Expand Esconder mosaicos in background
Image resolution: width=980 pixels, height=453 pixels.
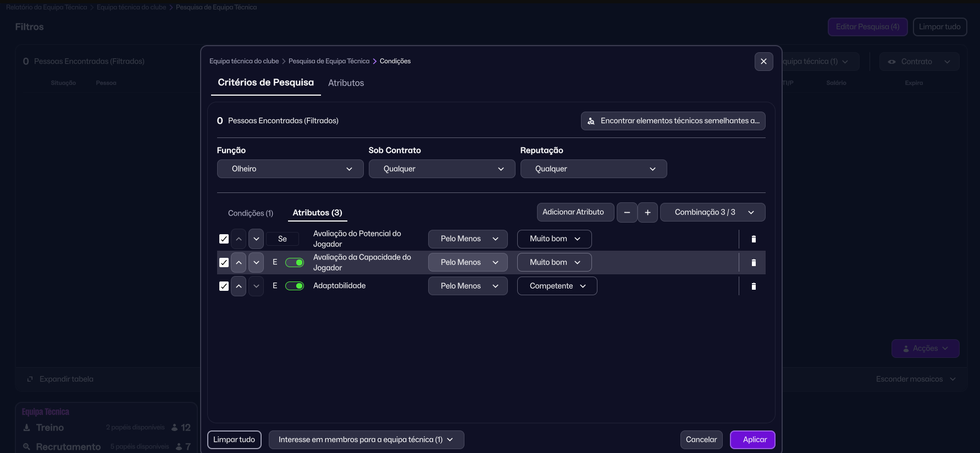pyautogui.click(x=916, y=379)
